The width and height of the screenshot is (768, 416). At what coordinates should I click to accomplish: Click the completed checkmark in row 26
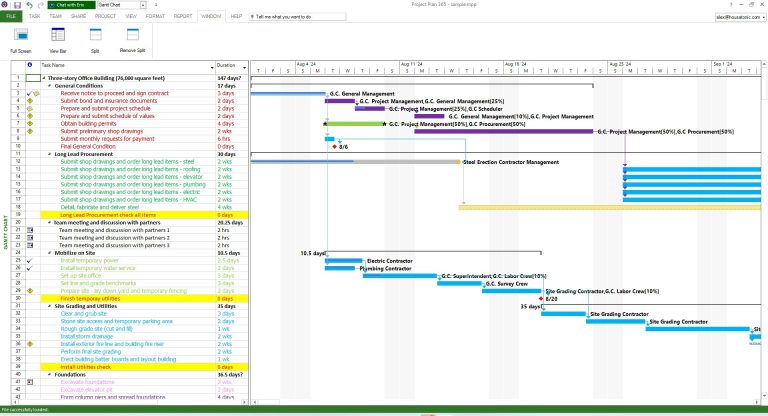coord(29,268)
